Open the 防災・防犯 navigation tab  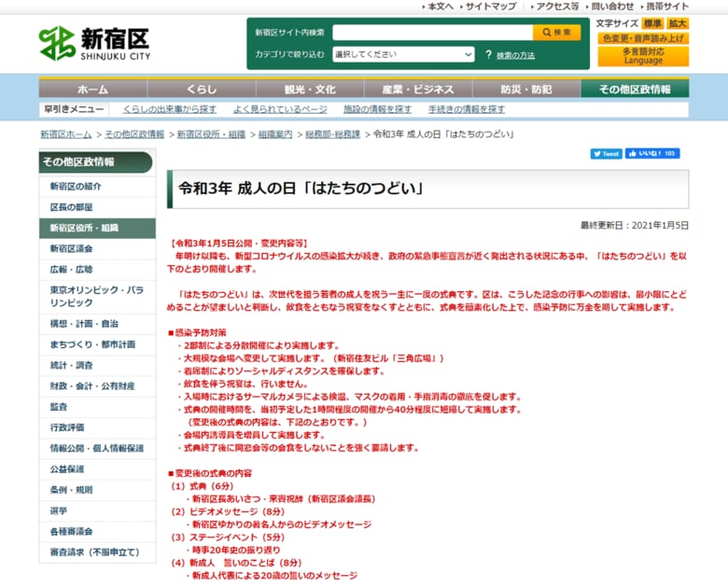(526, 89)
